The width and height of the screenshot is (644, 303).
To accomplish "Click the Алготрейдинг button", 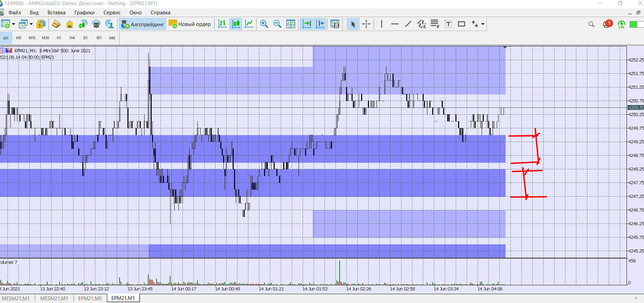I will (x=142, y=24).
